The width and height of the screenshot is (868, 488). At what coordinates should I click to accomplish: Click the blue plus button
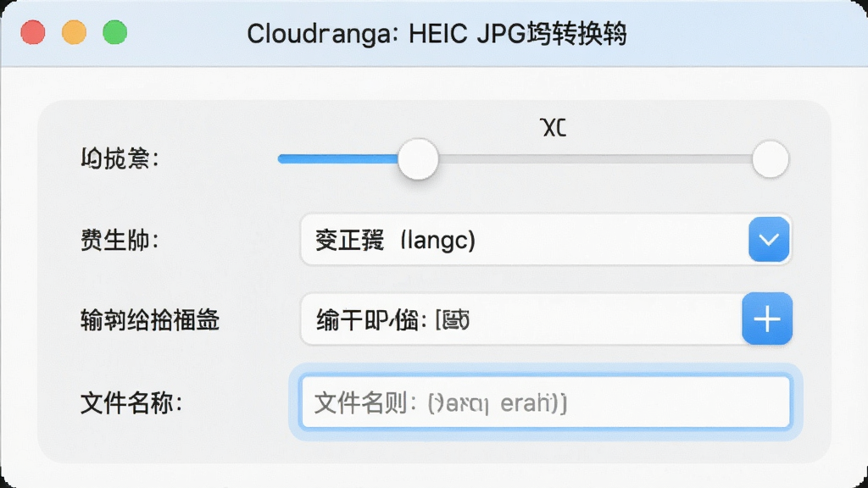click(767, 319)
